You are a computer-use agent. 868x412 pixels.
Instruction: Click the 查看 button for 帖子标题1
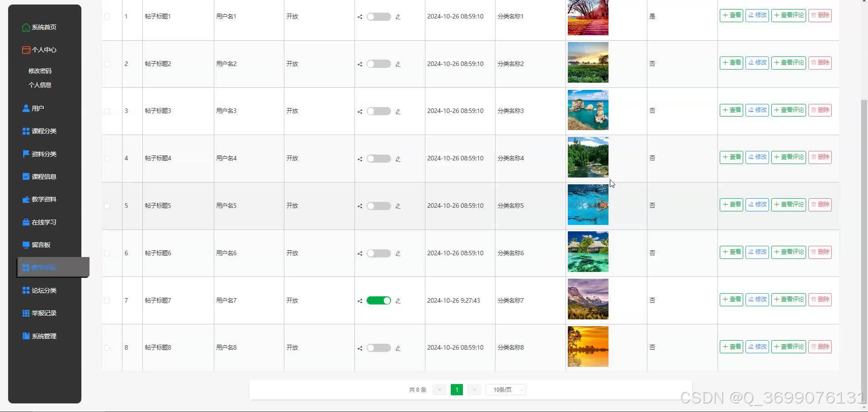(731, 15)
